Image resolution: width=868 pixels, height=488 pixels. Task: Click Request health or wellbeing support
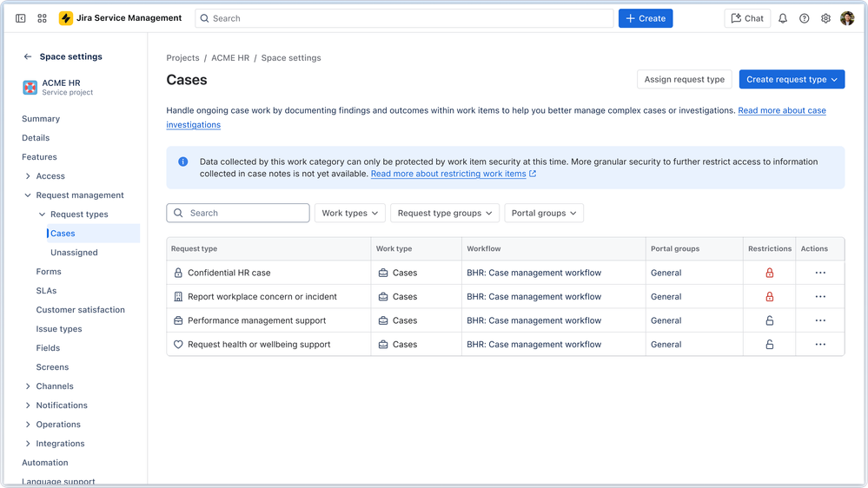pos(259,344)
